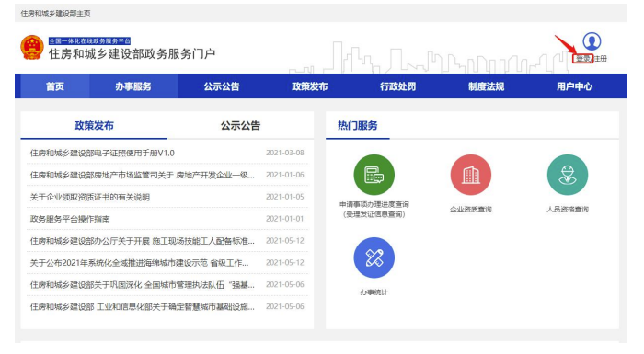Screen dimensions: 644x354
Task: Click 全国一体化在线政务服务平台 banner text
Action: (89, 41)
